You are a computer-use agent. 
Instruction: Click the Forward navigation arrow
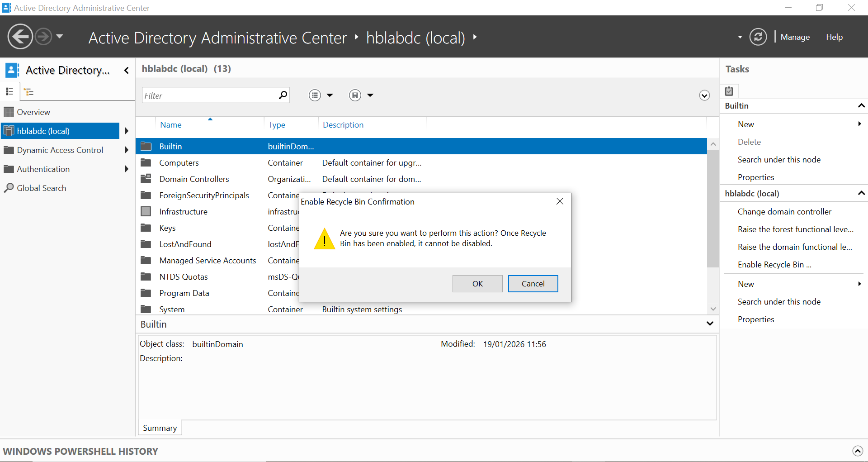coord(43,37)
